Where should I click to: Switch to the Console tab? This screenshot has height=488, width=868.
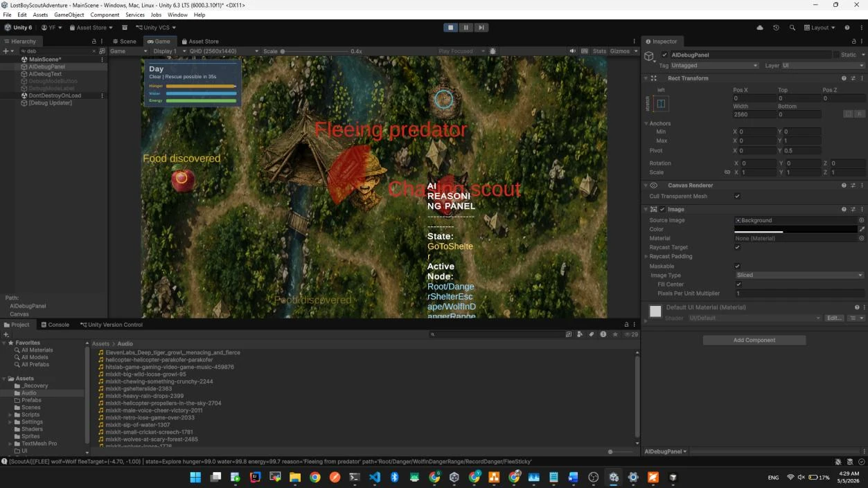click(x=55, y=325)
